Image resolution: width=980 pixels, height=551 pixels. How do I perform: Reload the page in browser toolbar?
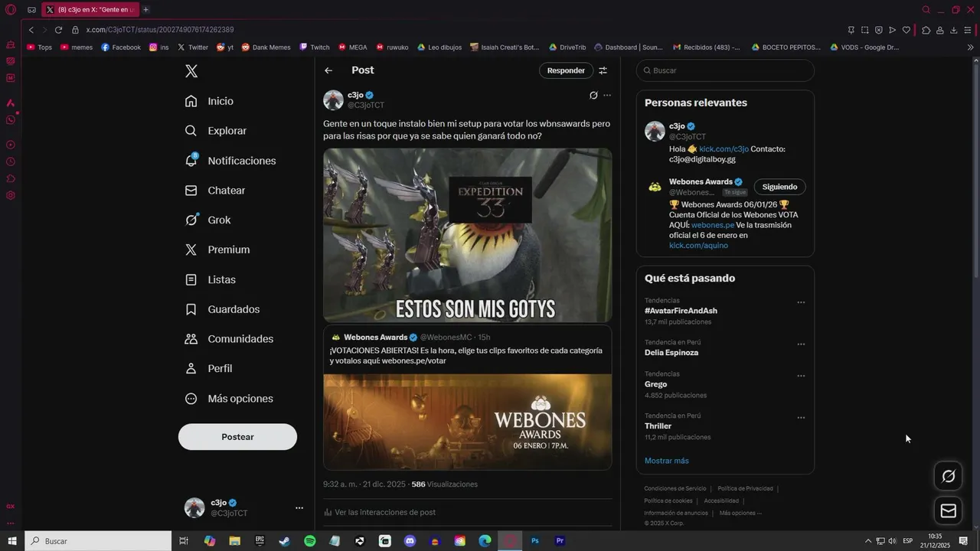[58, 30]
